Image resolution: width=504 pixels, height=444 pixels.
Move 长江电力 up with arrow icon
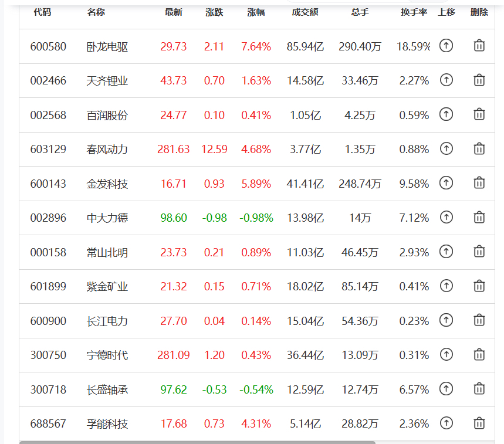coord(446,320)
